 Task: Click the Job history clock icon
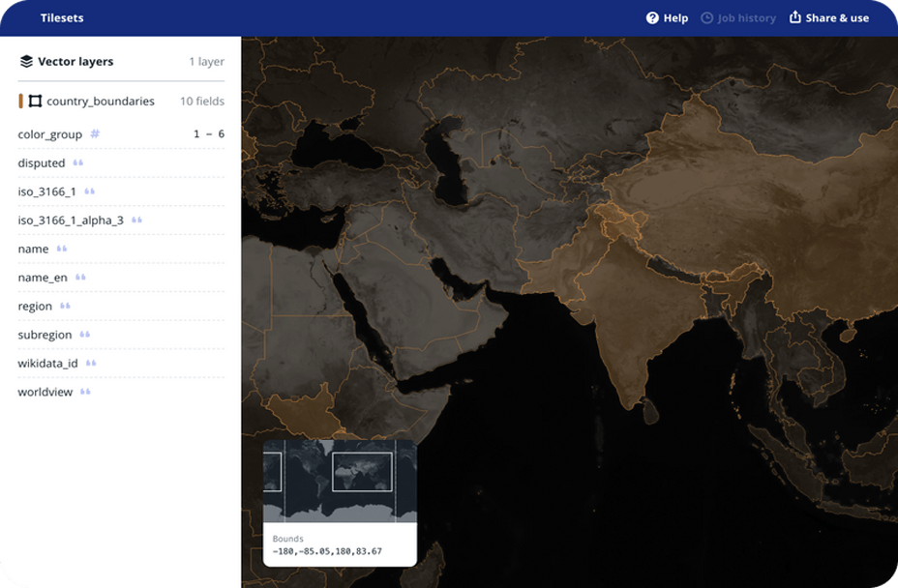pos(706,18)
